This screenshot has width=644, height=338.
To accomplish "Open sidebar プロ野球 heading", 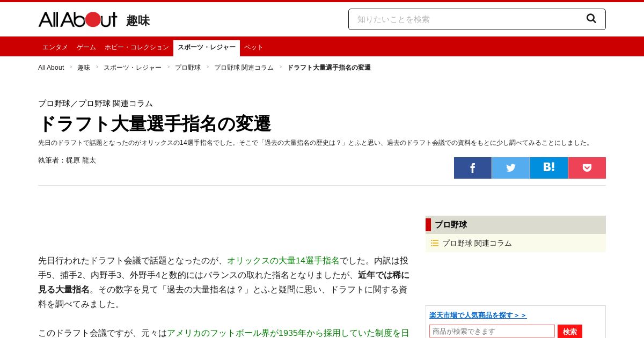I will [x=516, y=225].
